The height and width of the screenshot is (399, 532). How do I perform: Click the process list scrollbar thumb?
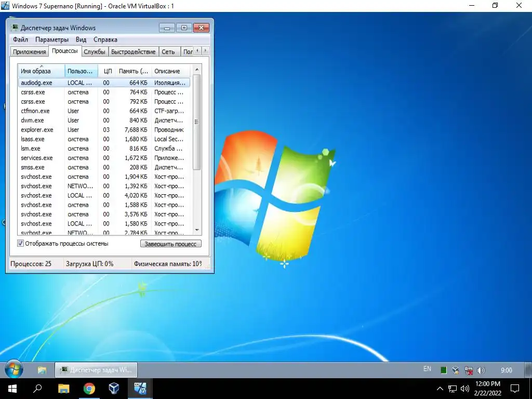point(197,122)
